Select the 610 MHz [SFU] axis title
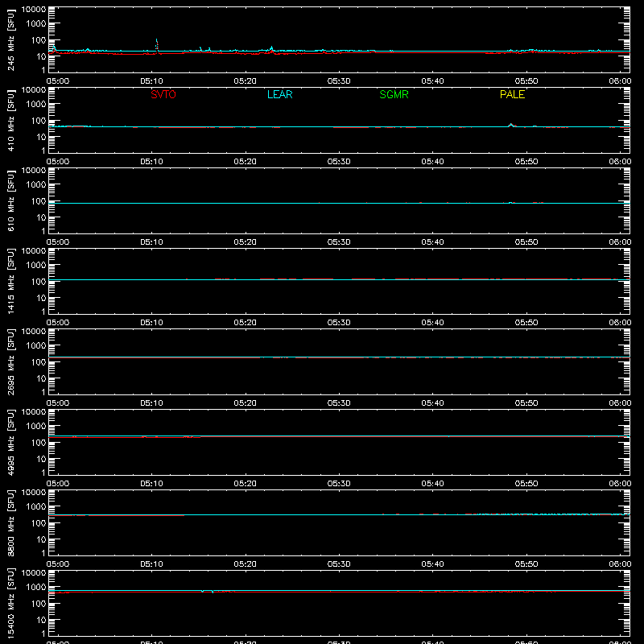Image resolution: width=644 pixels, height=644 pixels. (x=11, y=200)
